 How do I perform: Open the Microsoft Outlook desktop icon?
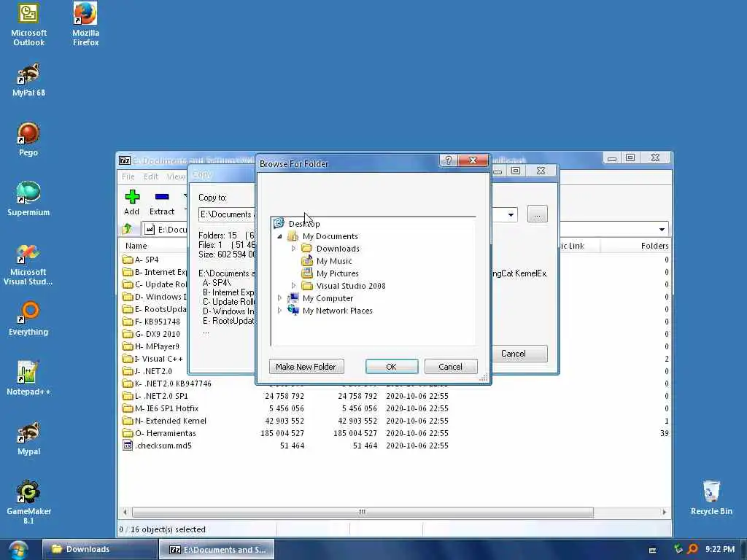click(28, 24)
